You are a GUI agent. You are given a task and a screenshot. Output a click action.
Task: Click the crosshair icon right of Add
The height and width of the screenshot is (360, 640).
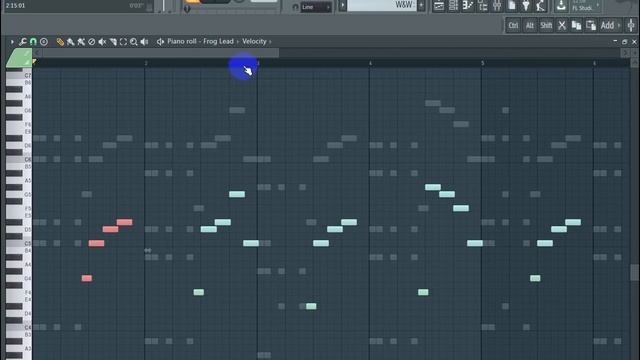[x=631, y=26]
